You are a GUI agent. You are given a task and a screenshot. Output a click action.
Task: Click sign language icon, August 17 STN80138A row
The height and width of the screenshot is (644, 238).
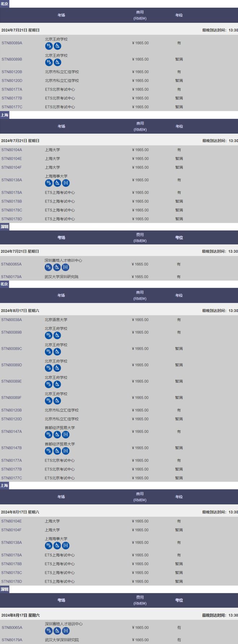[49, 545]
